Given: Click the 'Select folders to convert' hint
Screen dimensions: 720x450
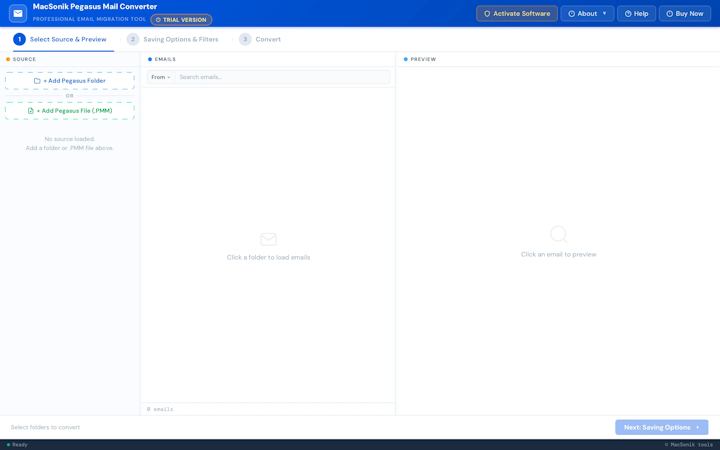Looking at the screenshot, I should tap(45, 427).
